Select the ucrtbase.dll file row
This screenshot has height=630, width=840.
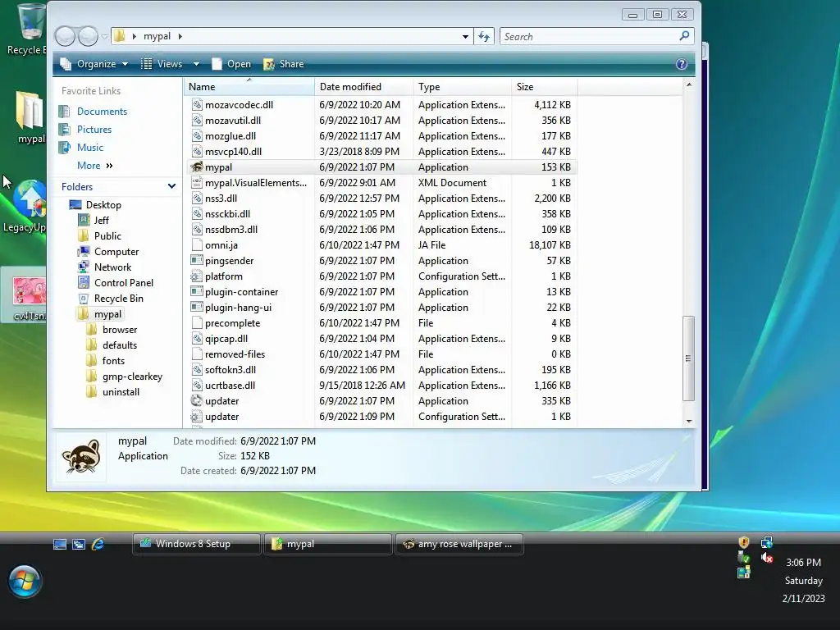click(x=382, y=386)
